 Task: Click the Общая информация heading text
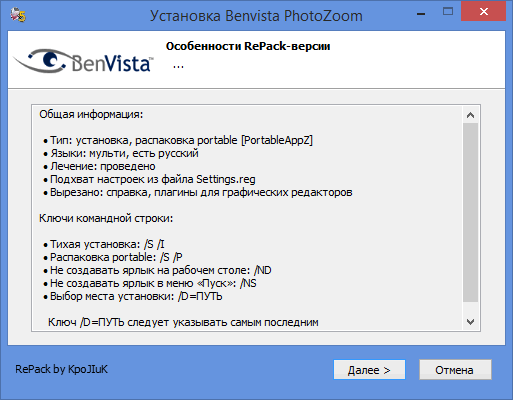[91, 114]
